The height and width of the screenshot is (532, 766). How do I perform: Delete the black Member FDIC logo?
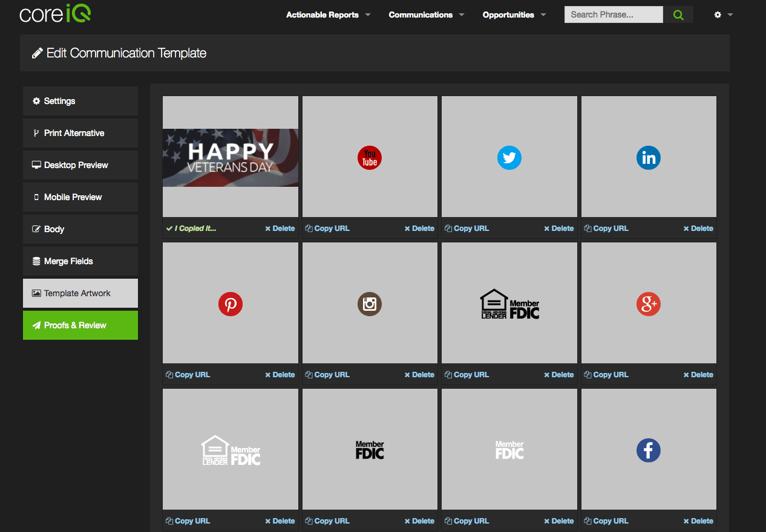[x=419, y=521]
